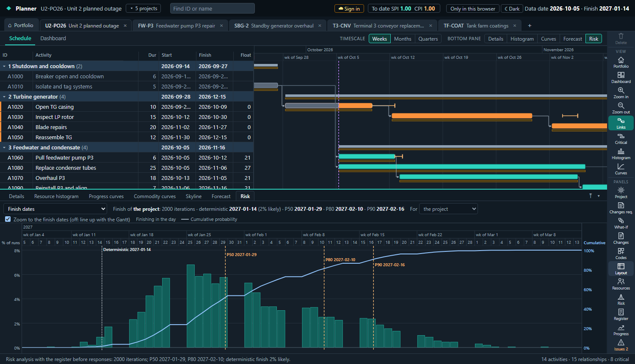The width and height of the screenshot is (635, 364).
Task: Switch to the Schedule tab
Action: pos(20,38)
